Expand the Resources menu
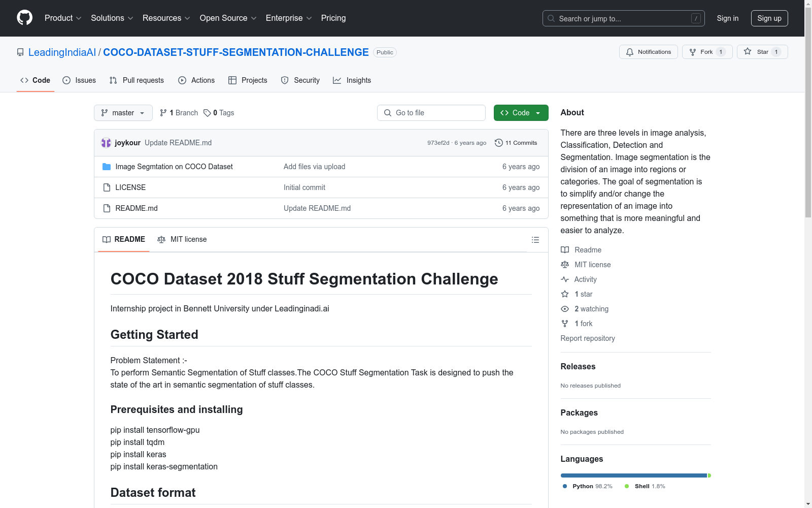Viewport: 812px width, 508px height. (166, 18)
